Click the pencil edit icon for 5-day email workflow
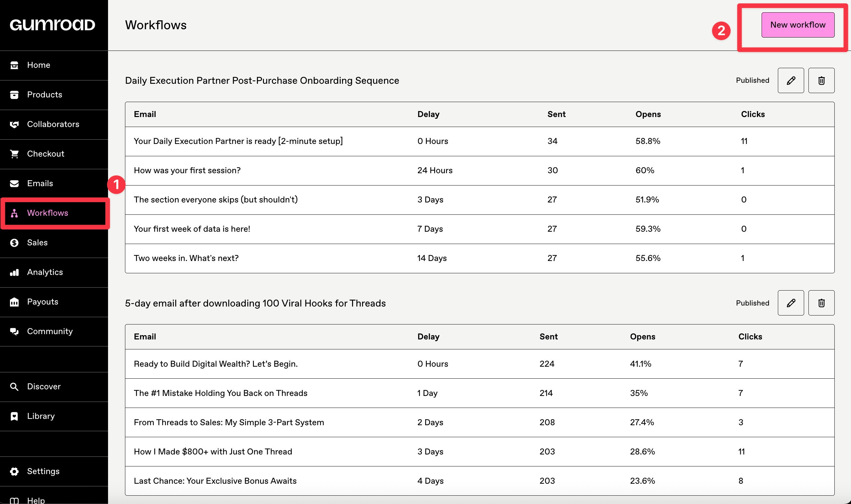Viewport: 851px width, 504px height. (x=790, y=303)
